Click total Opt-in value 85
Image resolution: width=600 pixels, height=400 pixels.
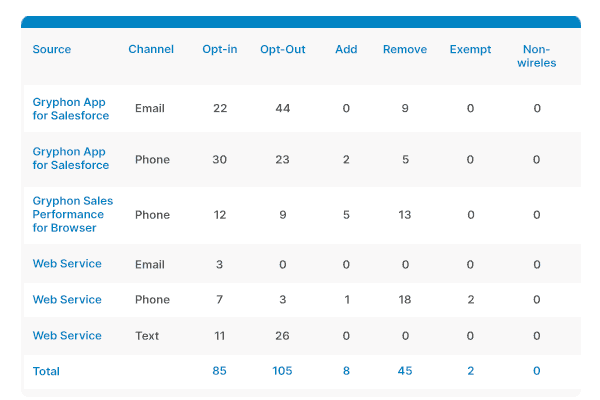tap(219, 371)
